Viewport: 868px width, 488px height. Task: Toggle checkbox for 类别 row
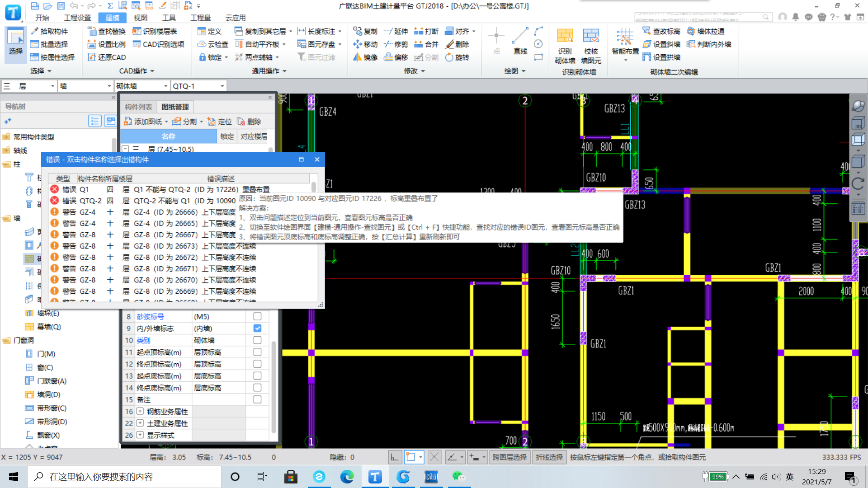tap(257, 340)
